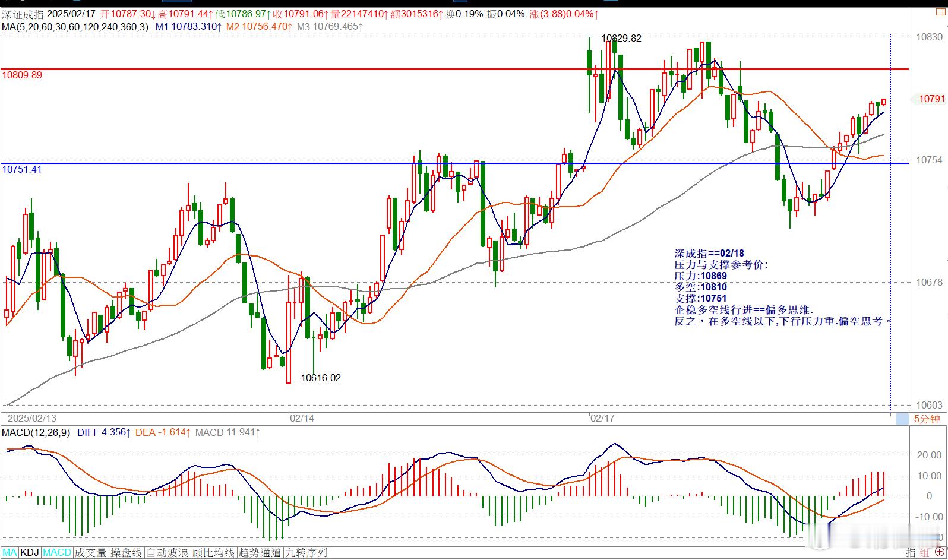Image resolution: width=948 pixels, height=560 pixels.
Task: Click the 10678 price axis label
Action: 929,282
